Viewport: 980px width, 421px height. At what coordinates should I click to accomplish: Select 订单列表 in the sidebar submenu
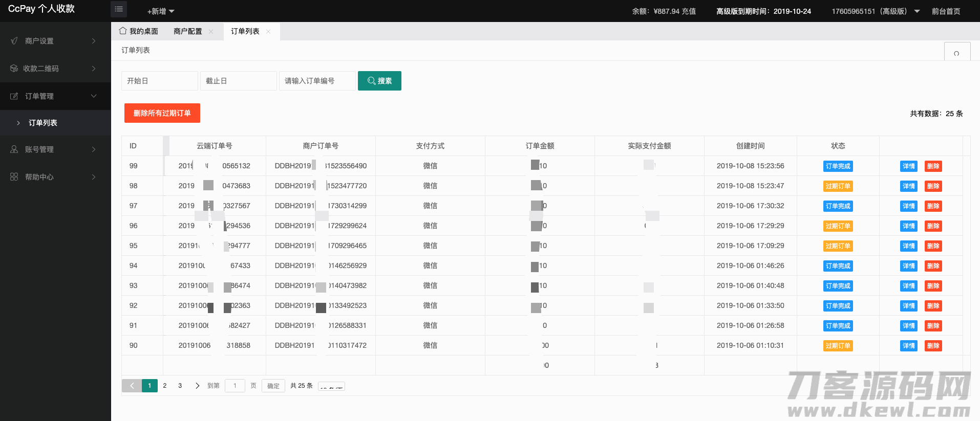pyautogui.click(x=43, y=123)
